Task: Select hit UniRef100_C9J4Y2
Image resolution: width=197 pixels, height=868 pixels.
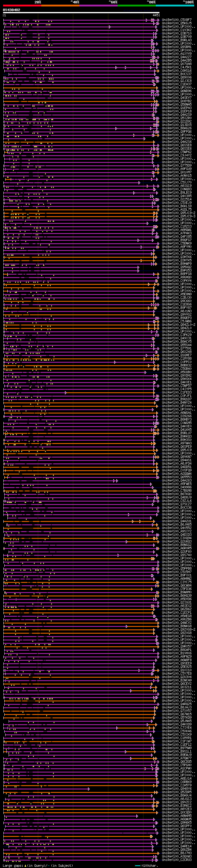Action: (177, 155)
